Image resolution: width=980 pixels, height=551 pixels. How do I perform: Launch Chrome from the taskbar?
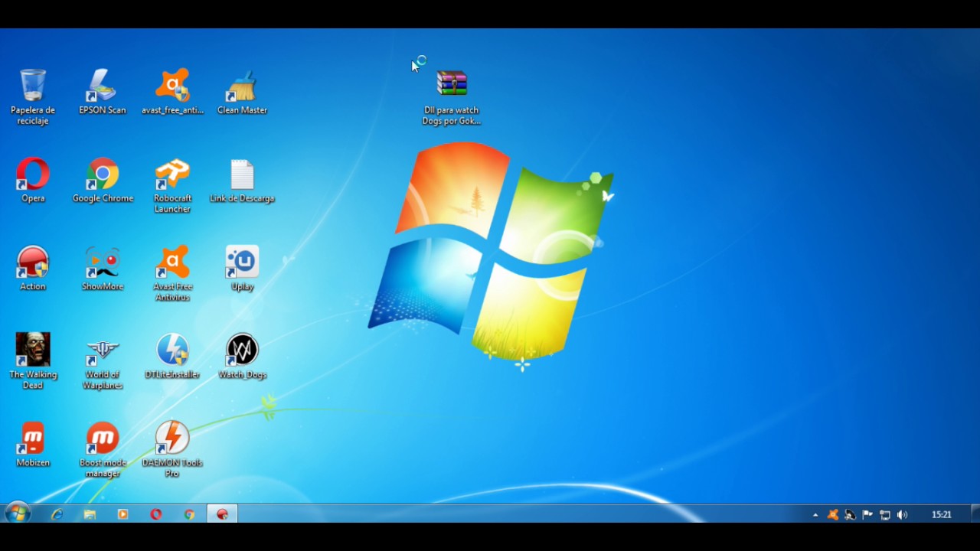point(189,514)
